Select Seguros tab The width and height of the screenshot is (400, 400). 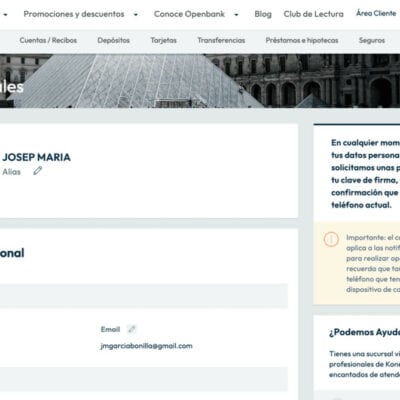(372, 40)
